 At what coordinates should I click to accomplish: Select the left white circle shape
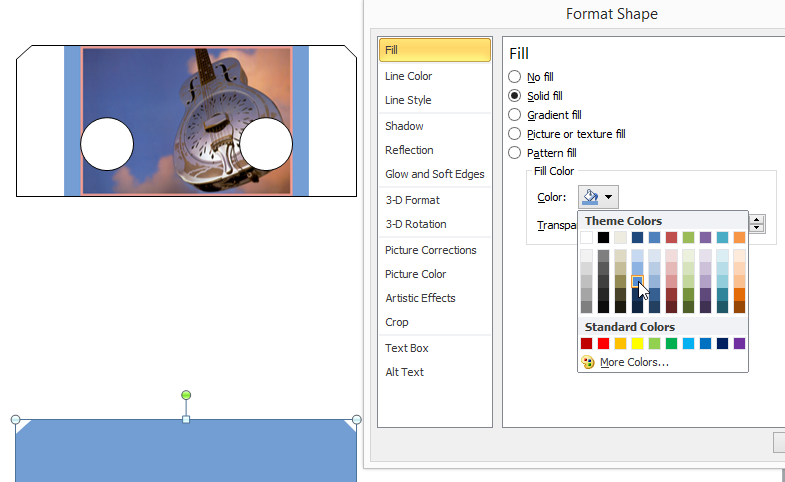[x=107, y=144]
